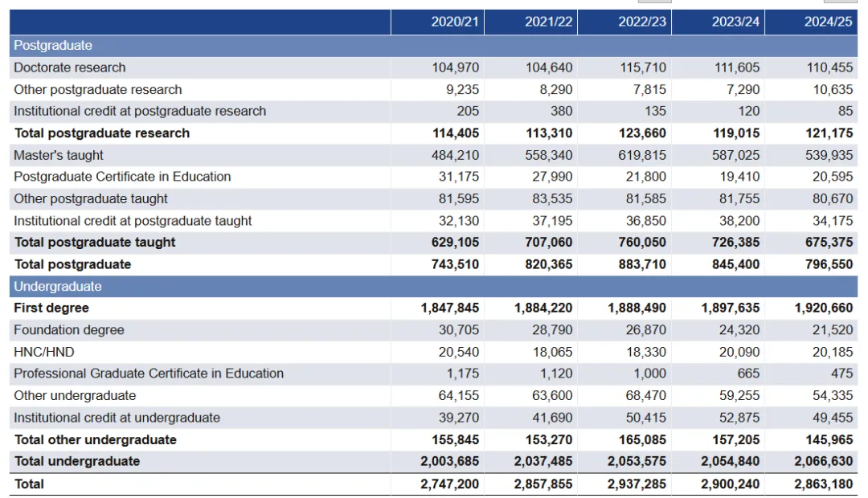Click the 2022/23 column header
Image resolution: width=868 pixels, height=498 pixels.
642,22
